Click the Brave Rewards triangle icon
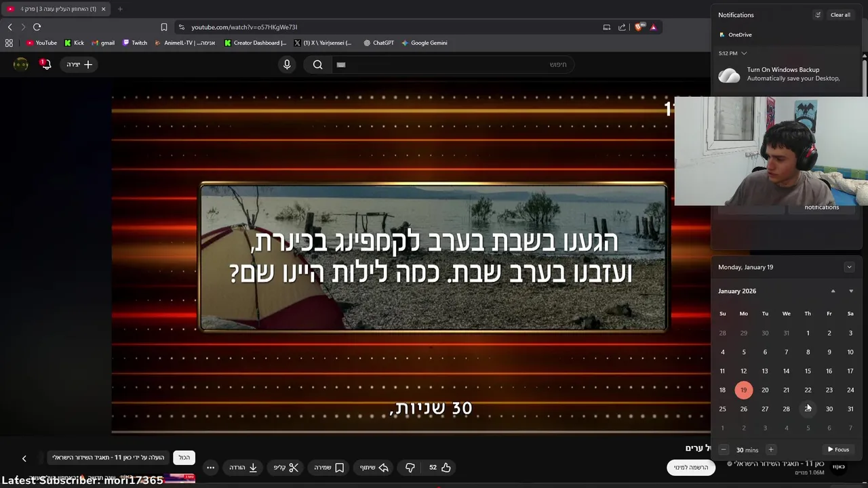The width and height of the screenshot is (868, 488). 653,27
